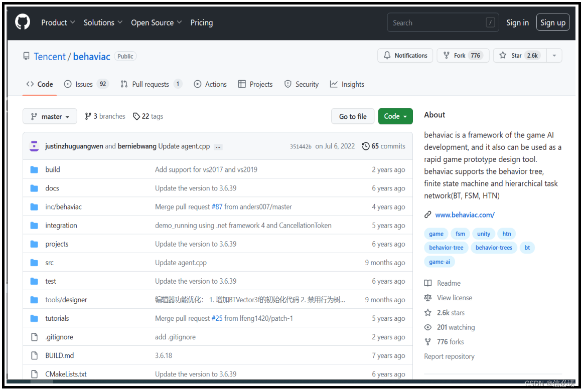The image size is (583, 392).
Task: Open the Solutions dropdown menu
Action: pyautogui.click(x=103, y=23)
